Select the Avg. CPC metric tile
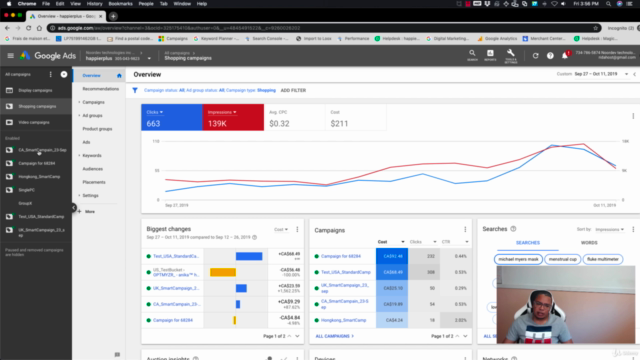 point(294,118)
